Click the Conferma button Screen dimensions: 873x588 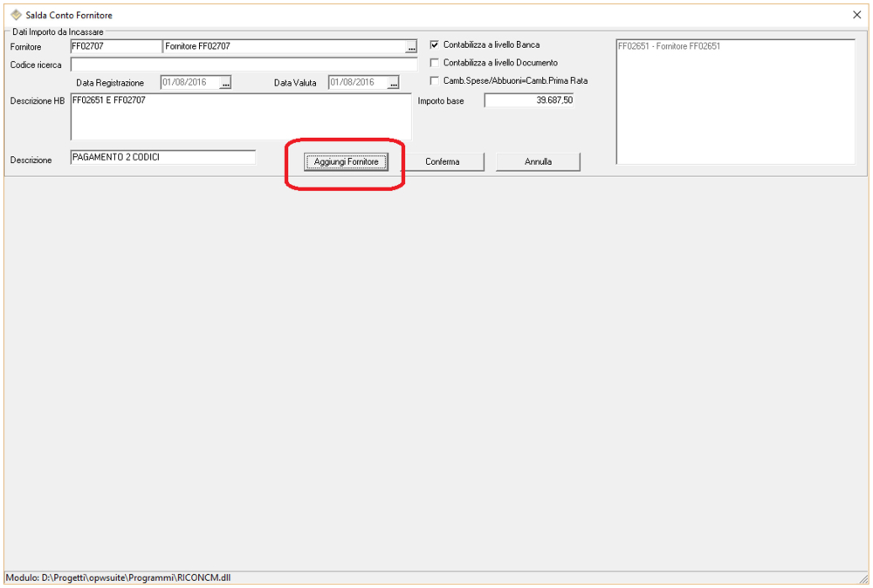(x=443, y=161)
